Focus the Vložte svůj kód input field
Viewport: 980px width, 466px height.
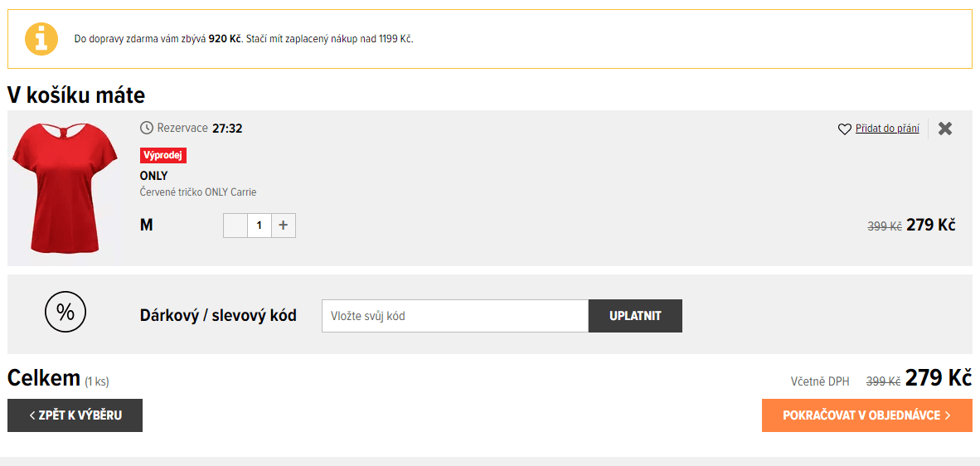455,316
